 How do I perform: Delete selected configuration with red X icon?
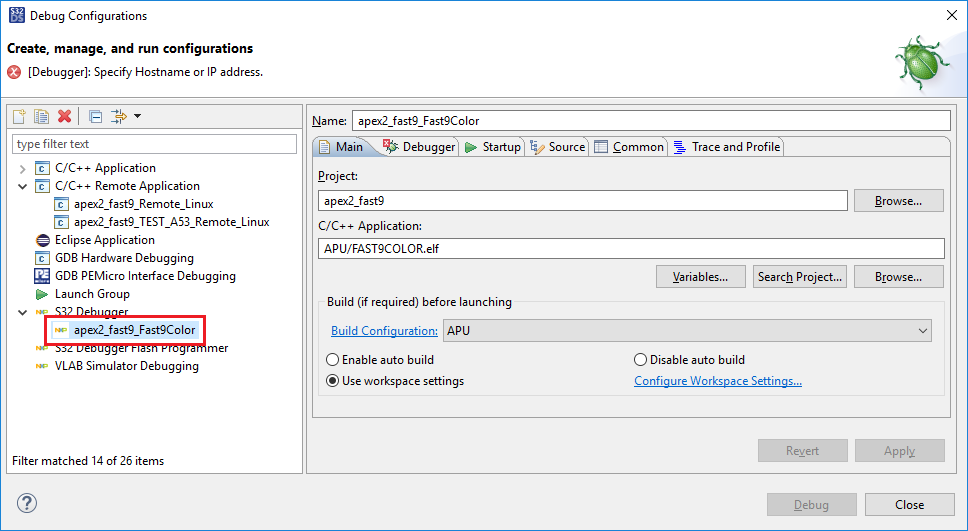pos(65,117)
